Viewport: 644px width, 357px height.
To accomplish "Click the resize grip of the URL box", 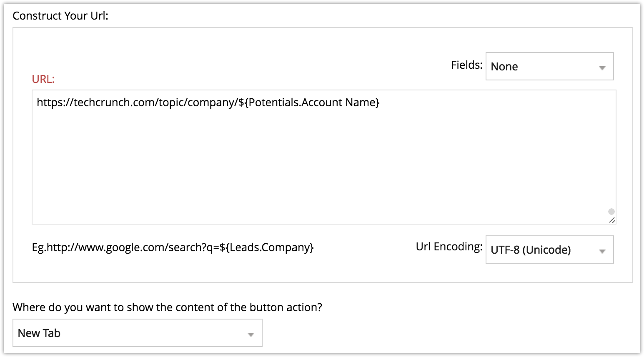I will 611,220.
